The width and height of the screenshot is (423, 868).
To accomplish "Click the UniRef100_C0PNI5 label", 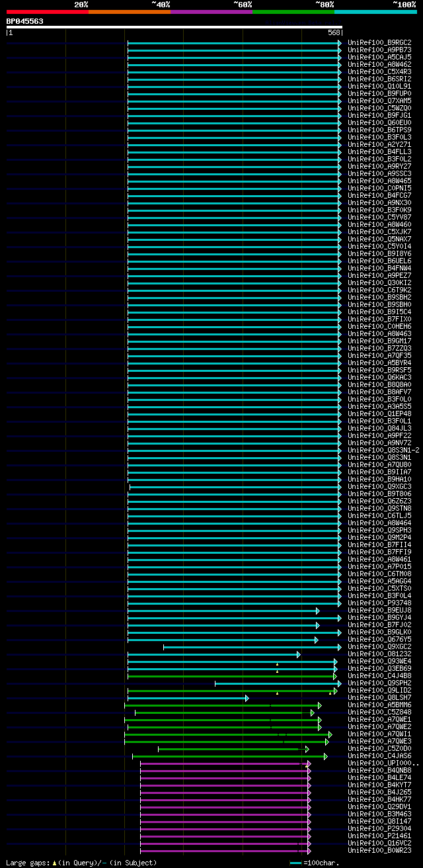I will 379,188.
